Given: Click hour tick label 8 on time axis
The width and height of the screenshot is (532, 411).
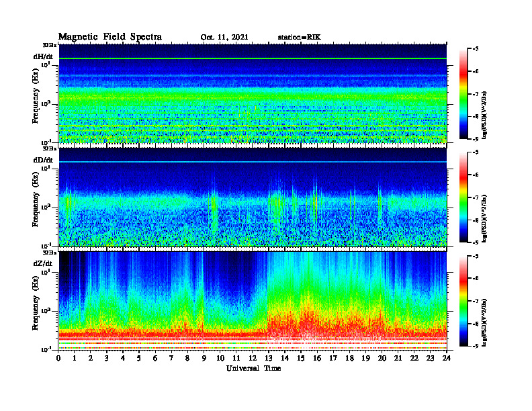Looking at the screenshot, I should pos(187,359).
